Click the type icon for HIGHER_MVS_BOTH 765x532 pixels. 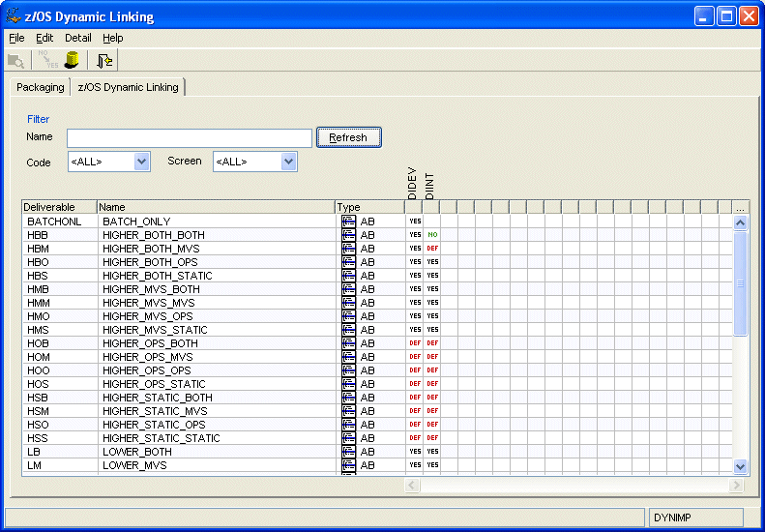click(x=348, y=289)
